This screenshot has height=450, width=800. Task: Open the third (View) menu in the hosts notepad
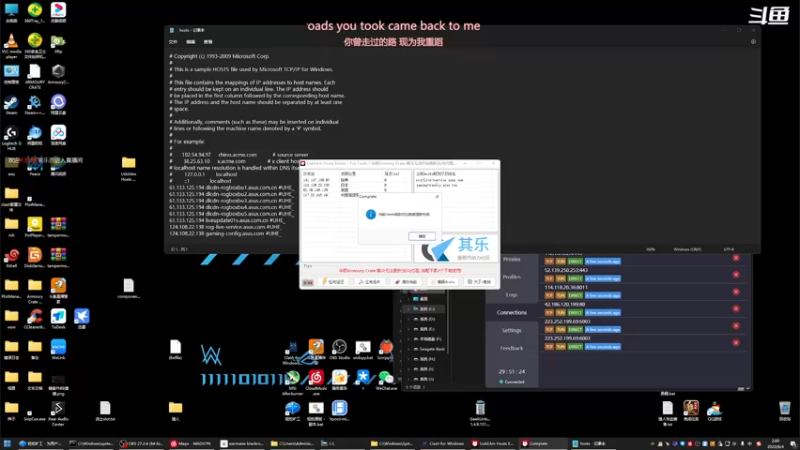208,42
